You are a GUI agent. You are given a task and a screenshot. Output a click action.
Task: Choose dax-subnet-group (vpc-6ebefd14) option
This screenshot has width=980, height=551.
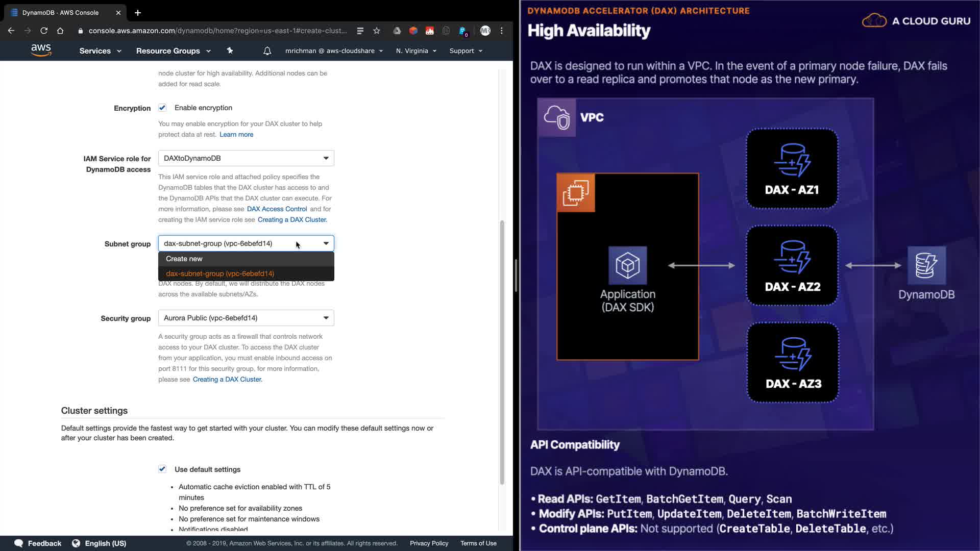coord(220,273)
